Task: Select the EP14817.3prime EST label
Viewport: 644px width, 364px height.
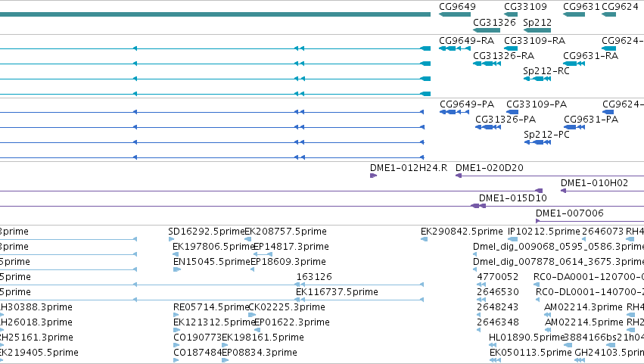Action: [x=291, y=247]
